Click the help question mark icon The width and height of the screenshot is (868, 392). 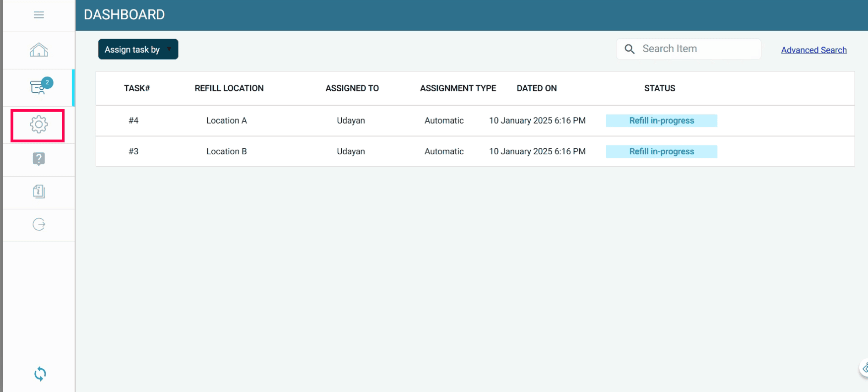point(39,159)
